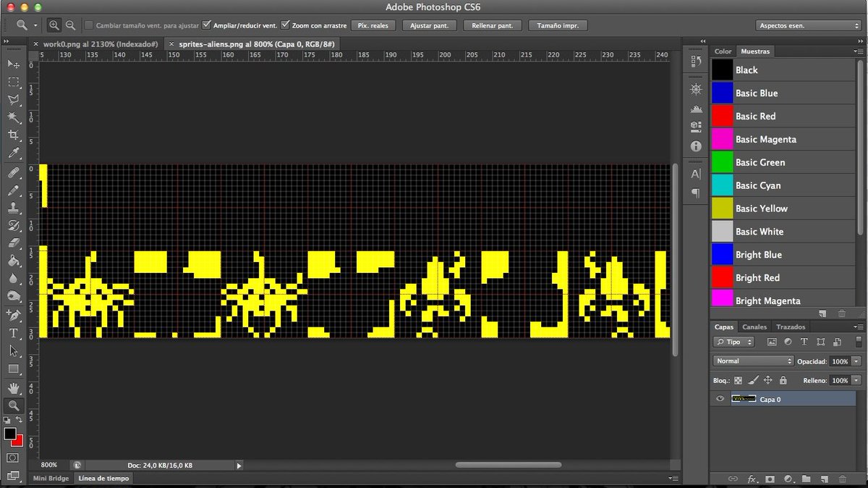Select the Move tool

tap(13, 64)
